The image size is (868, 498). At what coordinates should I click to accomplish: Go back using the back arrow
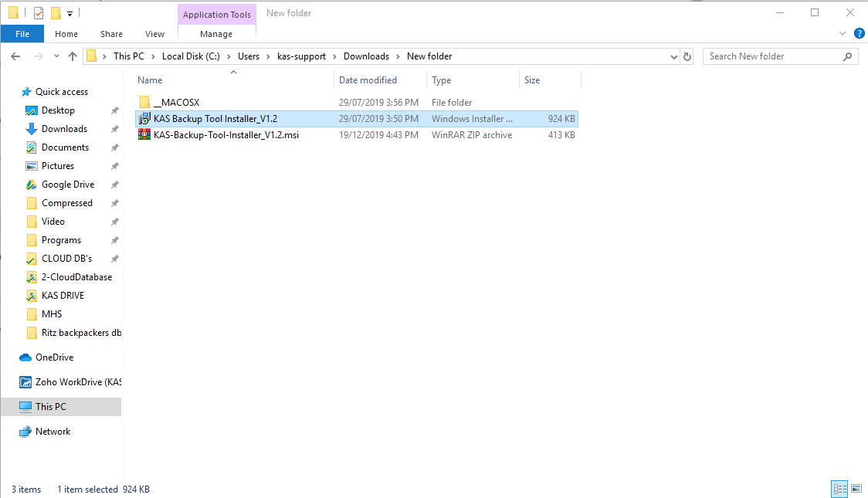click(15, 56)
